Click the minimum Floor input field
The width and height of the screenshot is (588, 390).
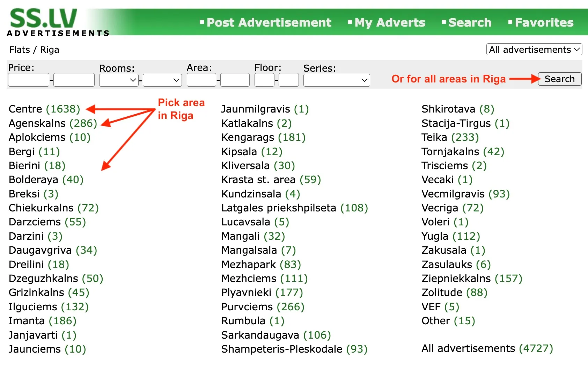click(264, 80)
